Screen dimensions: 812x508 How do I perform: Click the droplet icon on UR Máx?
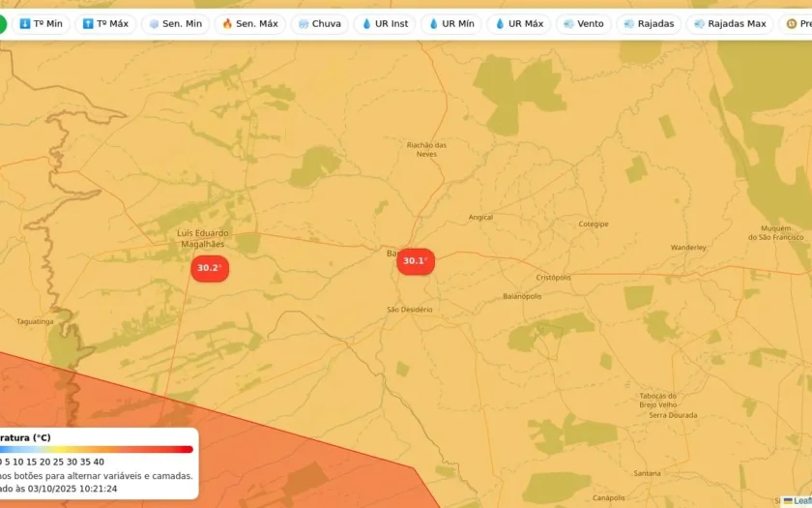500,24
